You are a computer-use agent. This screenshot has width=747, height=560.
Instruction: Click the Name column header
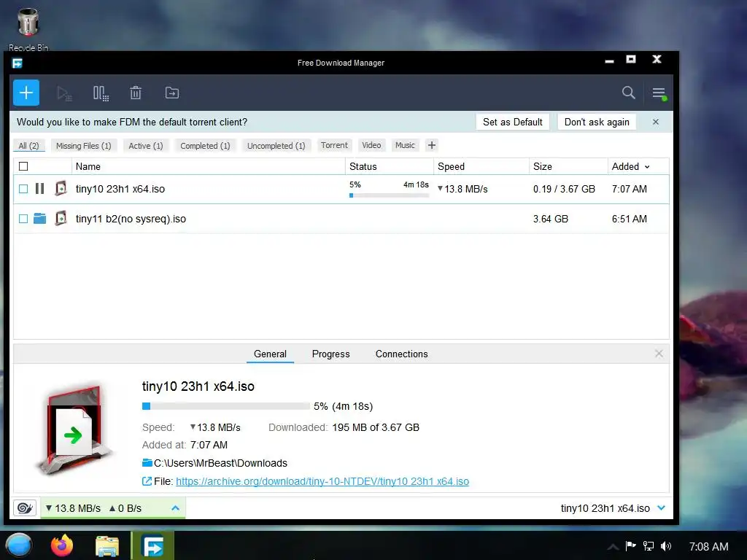point(208,166)
